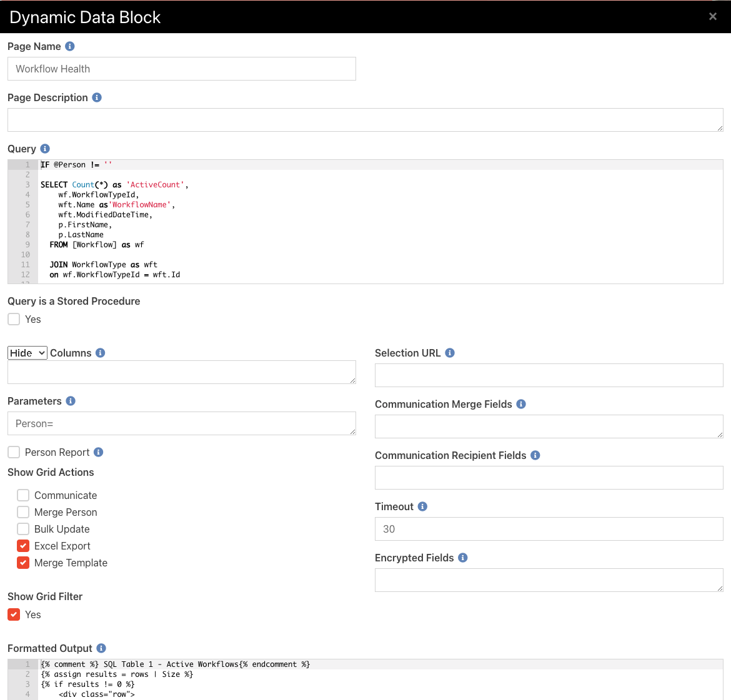This screenshot has height=700, width=731.
Task: Focus the Page Name text field
Action: click(182, 69)
